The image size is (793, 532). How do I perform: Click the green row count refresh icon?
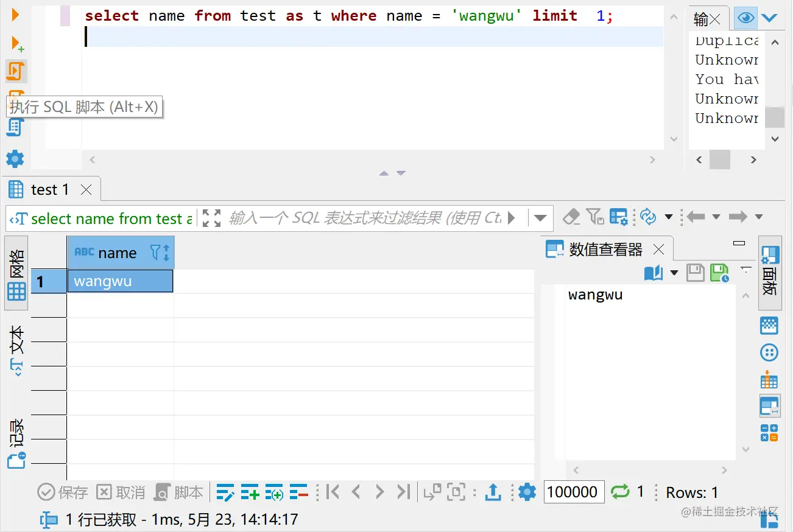click(x=620, y=491)
